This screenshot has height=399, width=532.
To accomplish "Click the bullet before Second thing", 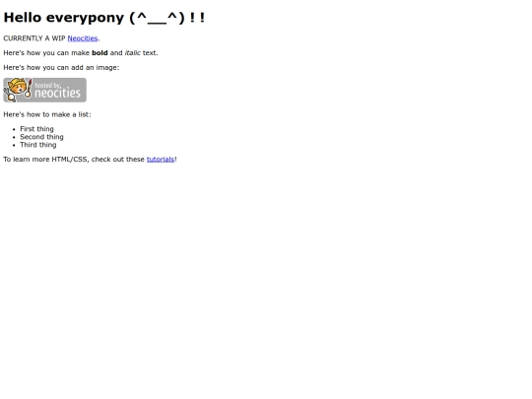I will (14, 137).
